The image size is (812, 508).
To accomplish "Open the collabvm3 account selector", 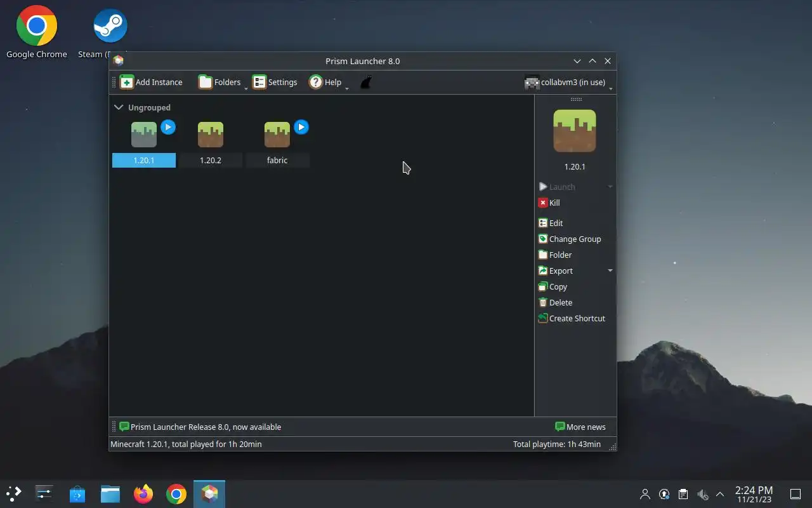I will pos(565,82).
